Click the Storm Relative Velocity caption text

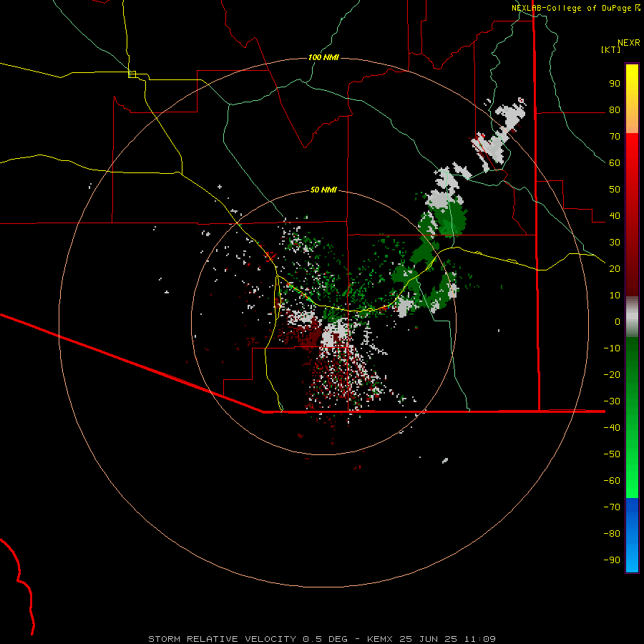(322, 639)
